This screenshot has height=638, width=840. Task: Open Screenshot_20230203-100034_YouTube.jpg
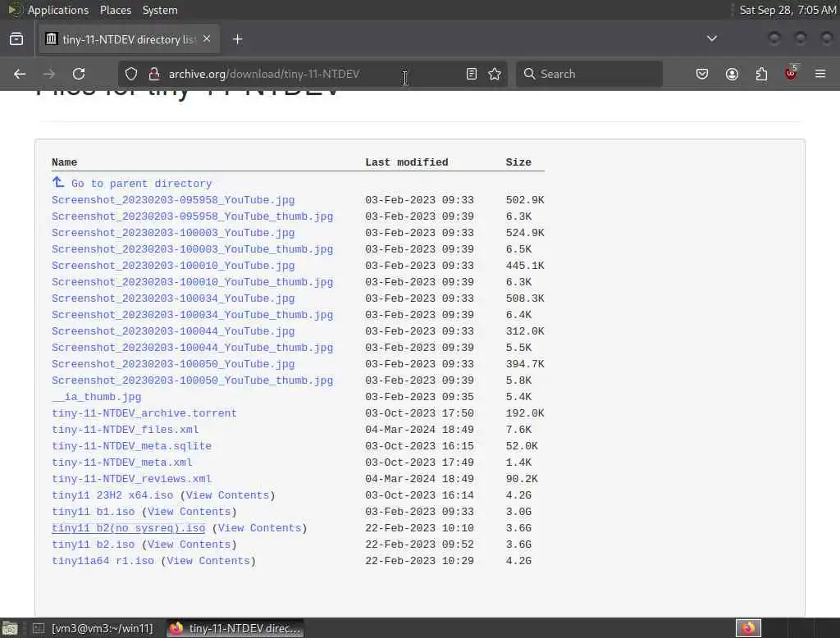[173, 298]
